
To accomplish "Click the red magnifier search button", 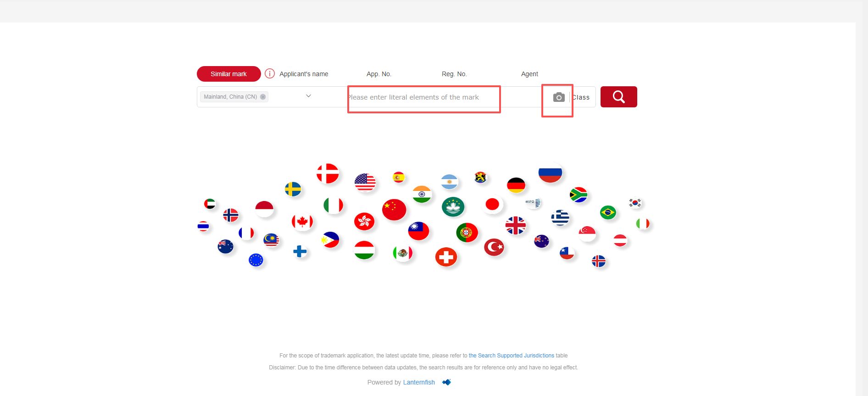I will coord(618,97).
